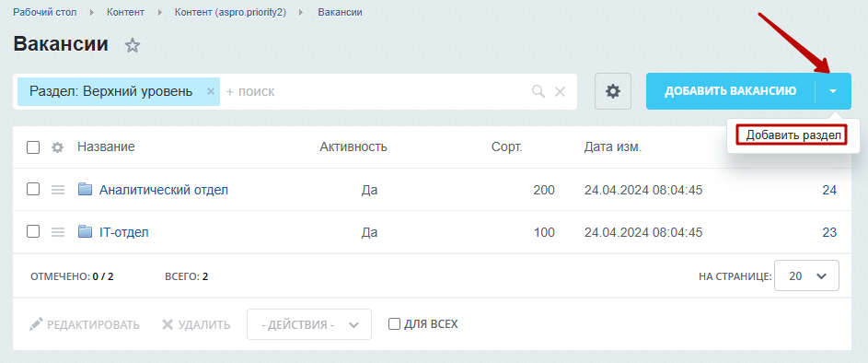Viewport: 868px width, 363px height.
Task: Enable the 'Для всех' checkbox
Action: pyautogui.click(x=394, y=323)
